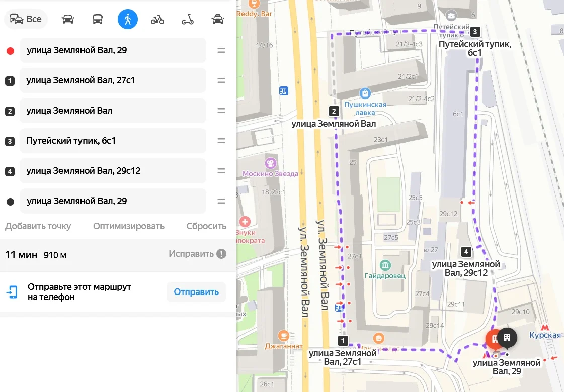Click 'Добавить точку' to add a waypoint
564x392 pixels.
(x=38, y=226)
